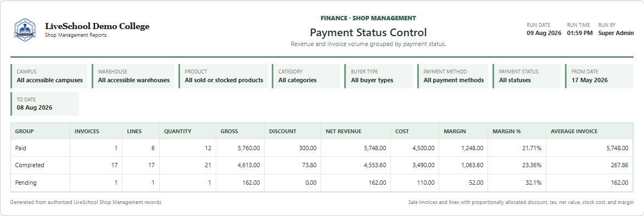Click the Finance · Shop Management heading

click(368, 18)
